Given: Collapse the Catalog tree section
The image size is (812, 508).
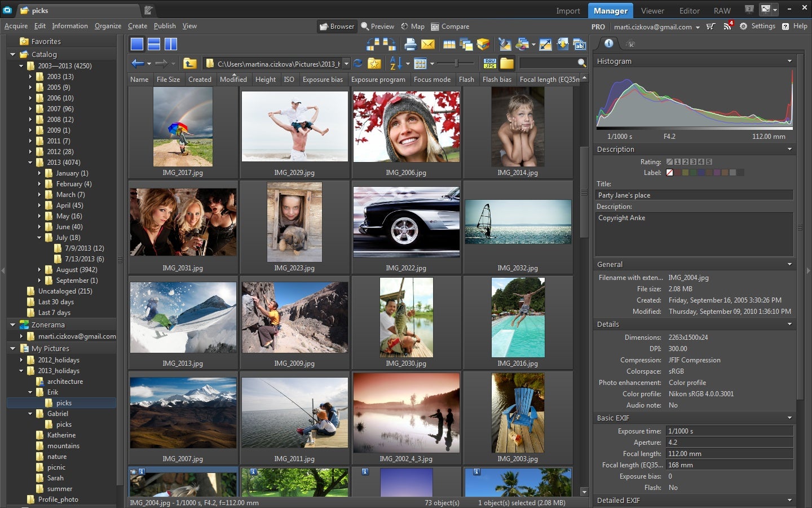Looking at the screenshot, I should pos(12,55).
